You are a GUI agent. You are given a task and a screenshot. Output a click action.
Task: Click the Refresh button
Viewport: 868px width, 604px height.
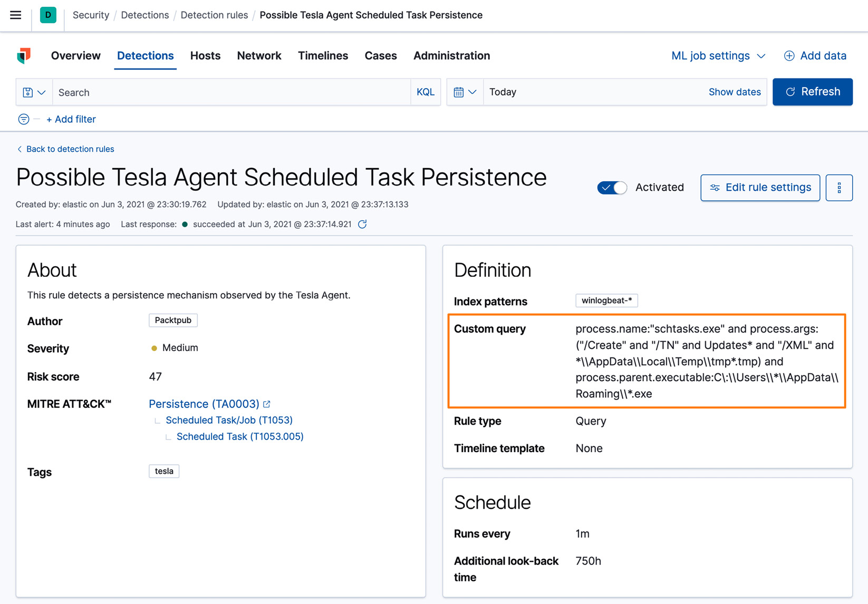(812, 92)
